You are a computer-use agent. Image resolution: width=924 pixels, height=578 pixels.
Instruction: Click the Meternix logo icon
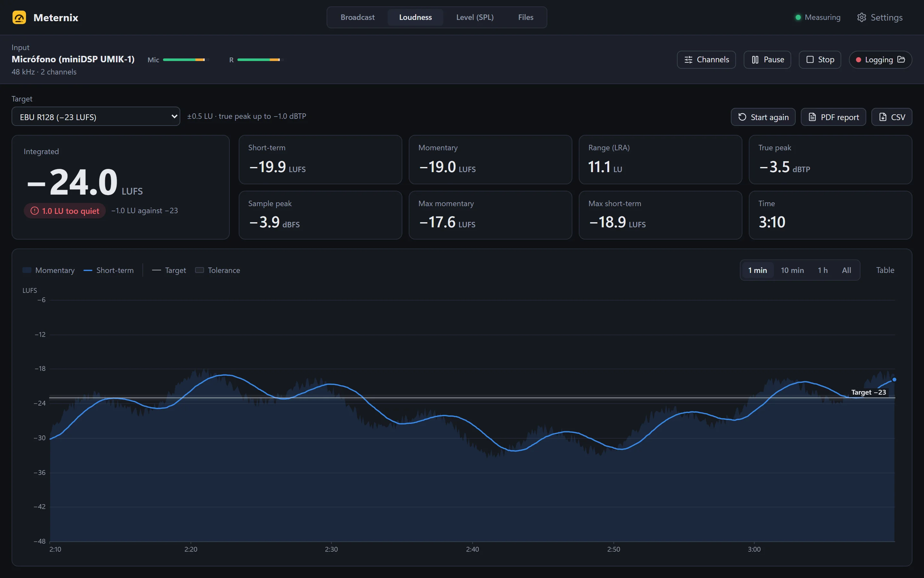19,18
